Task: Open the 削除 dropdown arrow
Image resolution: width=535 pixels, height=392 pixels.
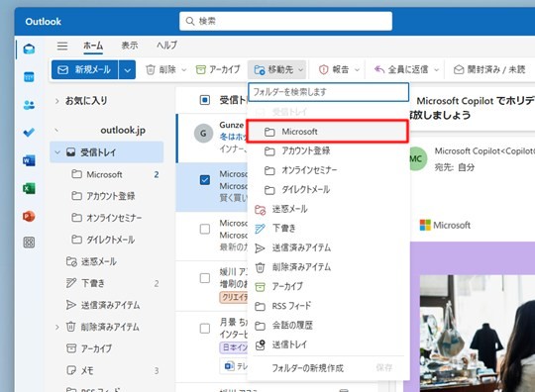Action: coord(184,70)
